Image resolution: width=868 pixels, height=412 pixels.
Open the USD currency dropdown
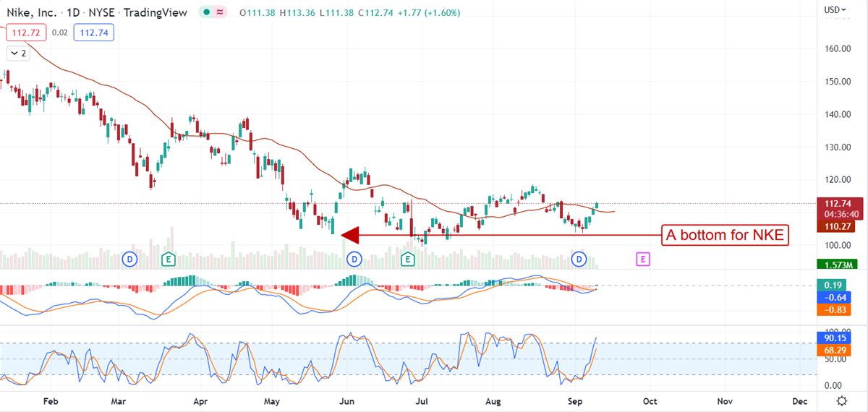coord(835,9)
